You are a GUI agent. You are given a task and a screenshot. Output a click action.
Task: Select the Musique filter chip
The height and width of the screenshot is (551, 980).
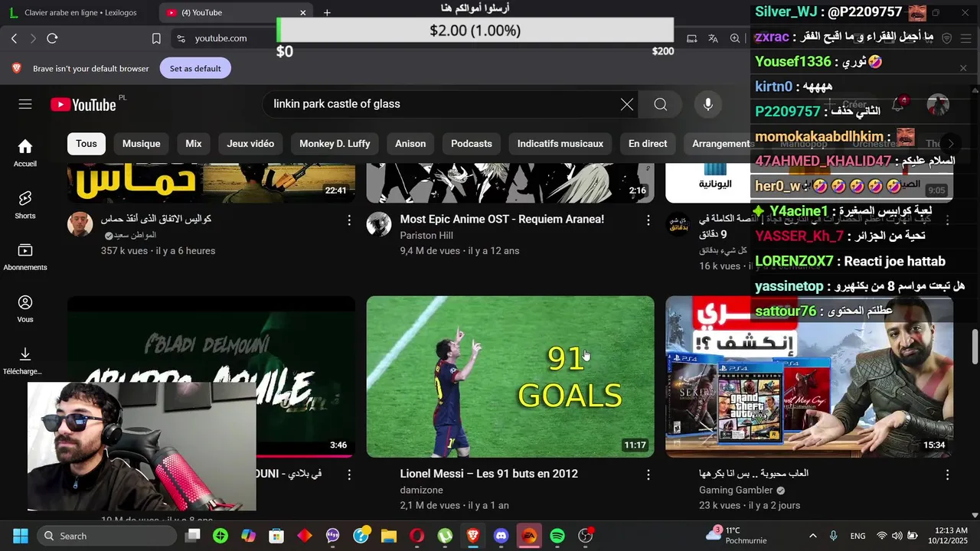click(142, 144)
